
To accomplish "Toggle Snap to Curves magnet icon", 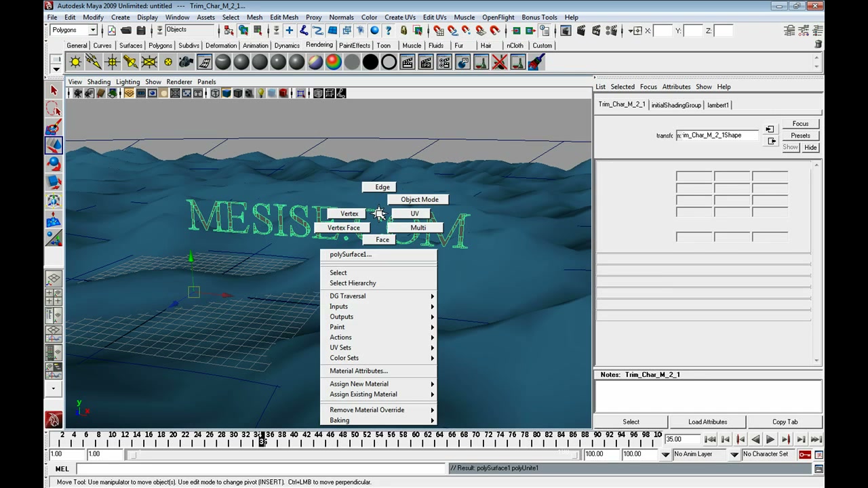I will coord(452,30).
